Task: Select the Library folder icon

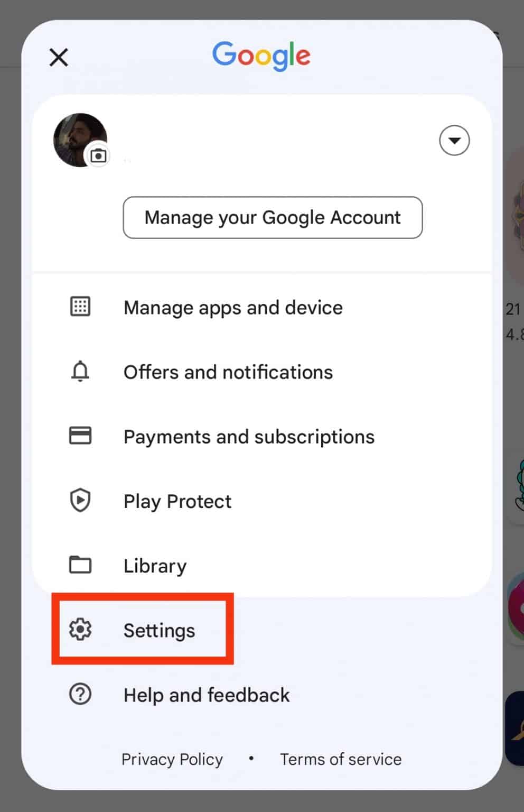Action: click(80, 565)
